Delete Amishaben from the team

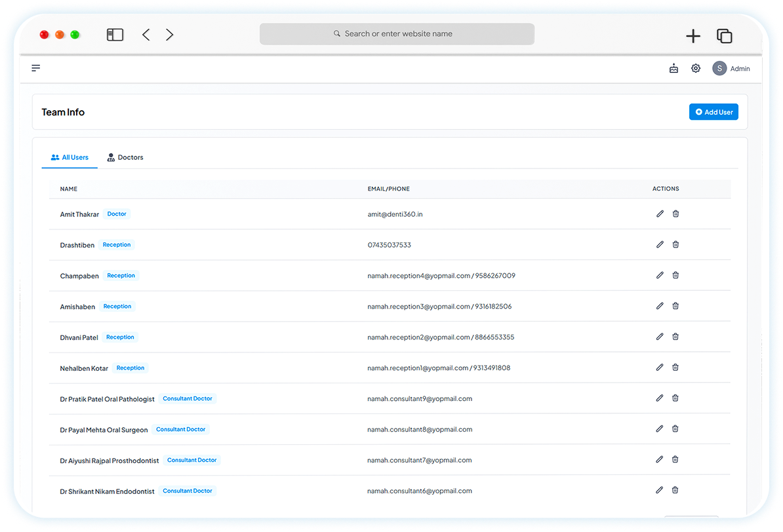pyautogui.click(x=675, y=306)
